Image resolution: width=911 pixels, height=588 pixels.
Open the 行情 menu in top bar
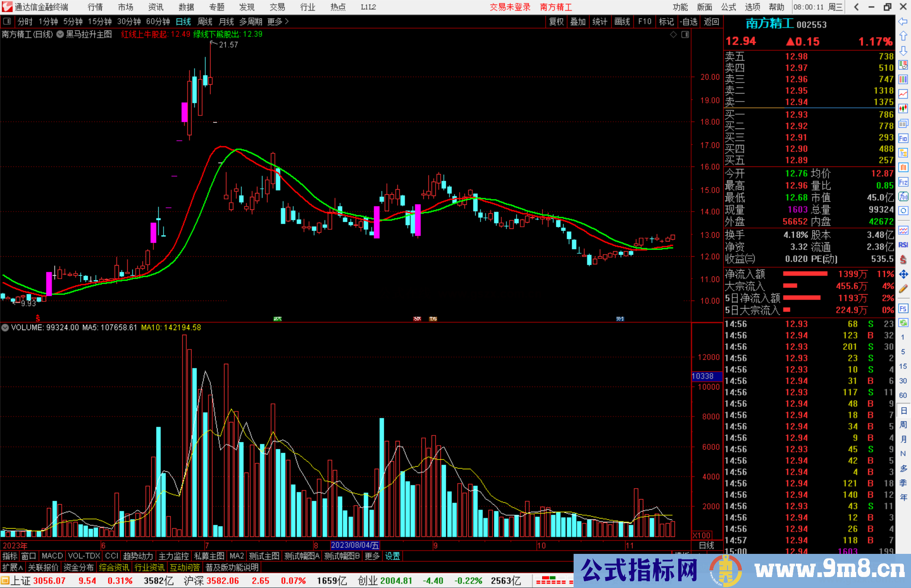(95, 7)
